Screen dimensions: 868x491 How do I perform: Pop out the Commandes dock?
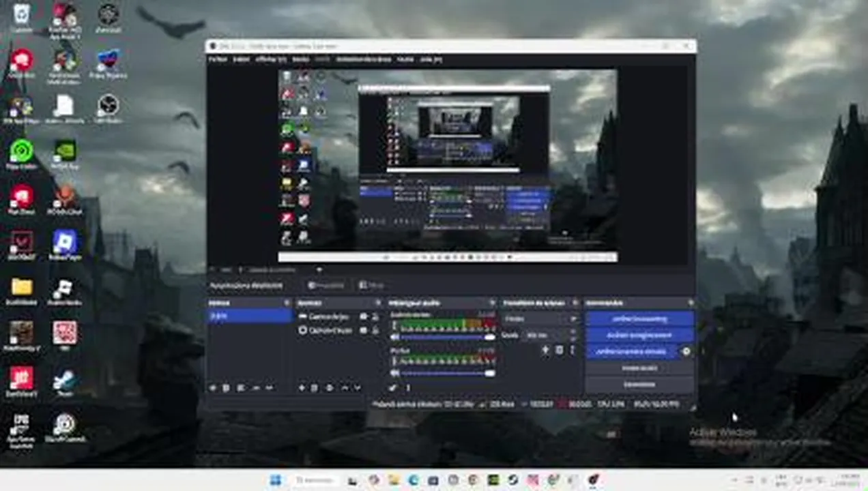[x=691, y=303]
